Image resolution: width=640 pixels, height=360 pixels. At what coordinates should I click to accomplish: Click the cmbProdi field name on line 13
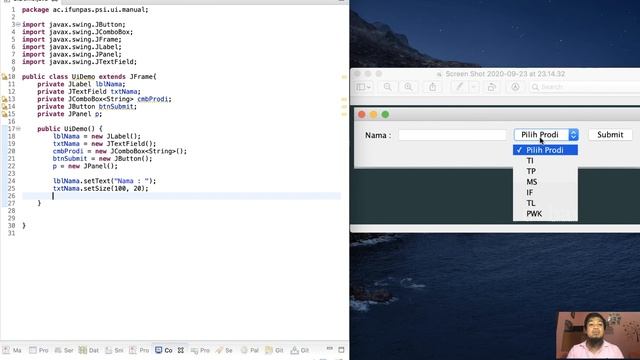click(x=153, y=99)
